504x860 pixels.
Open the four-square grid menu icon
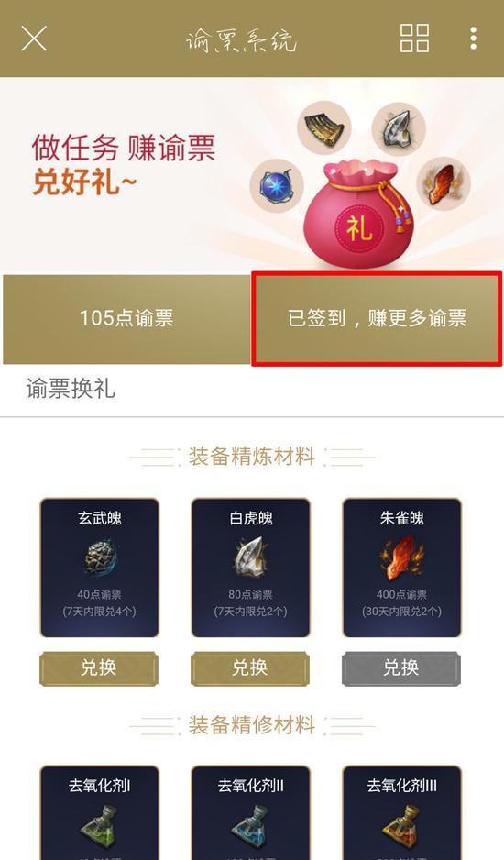click(414, 39)
